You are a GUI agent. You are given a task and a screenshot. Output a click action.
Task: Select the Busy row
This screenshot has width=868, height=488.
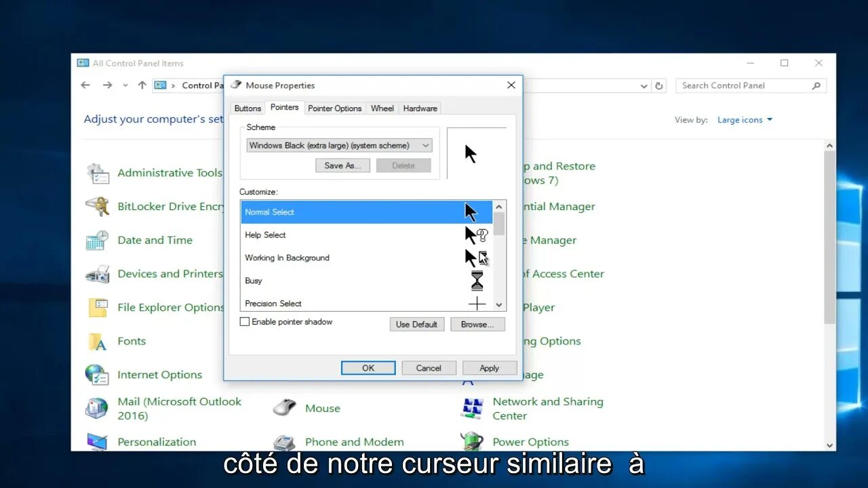[367, 281]
